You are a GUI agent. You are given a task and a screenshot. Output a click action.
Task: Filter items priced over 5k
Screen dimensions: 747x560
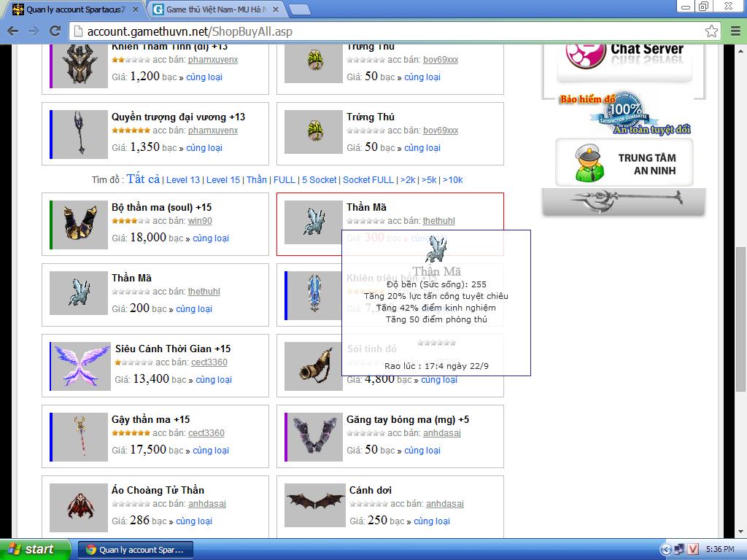[429, 180]
